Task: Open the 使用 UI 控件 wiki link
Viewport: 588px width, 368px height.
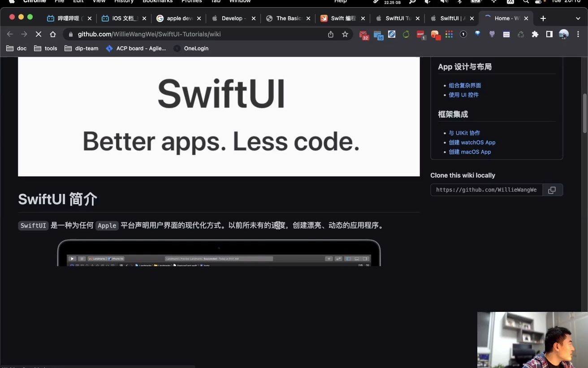Action: pos(463,95)
